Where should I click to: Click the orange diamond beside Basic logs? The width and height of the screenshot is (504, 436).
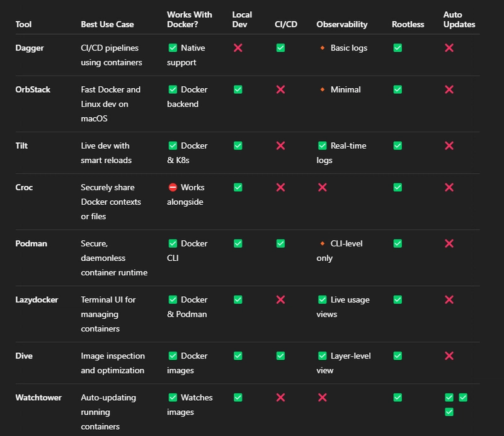click(322, 48)
